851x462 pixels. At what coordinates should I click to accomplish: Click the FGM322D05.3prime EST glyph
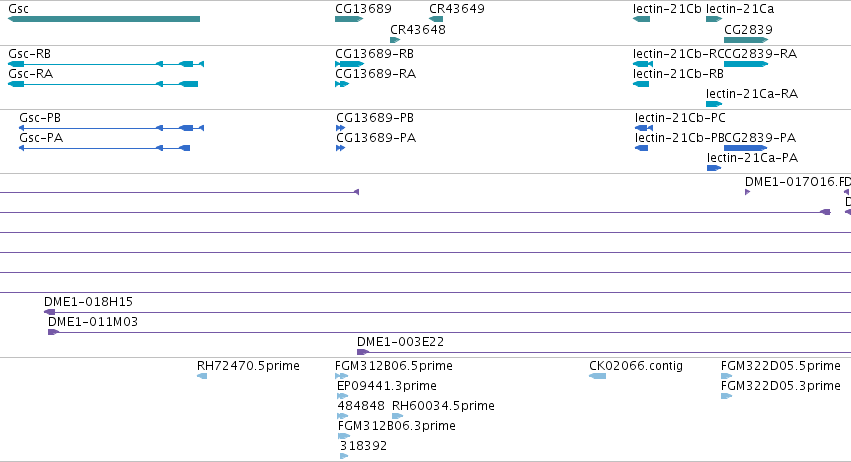coord(726,396)
